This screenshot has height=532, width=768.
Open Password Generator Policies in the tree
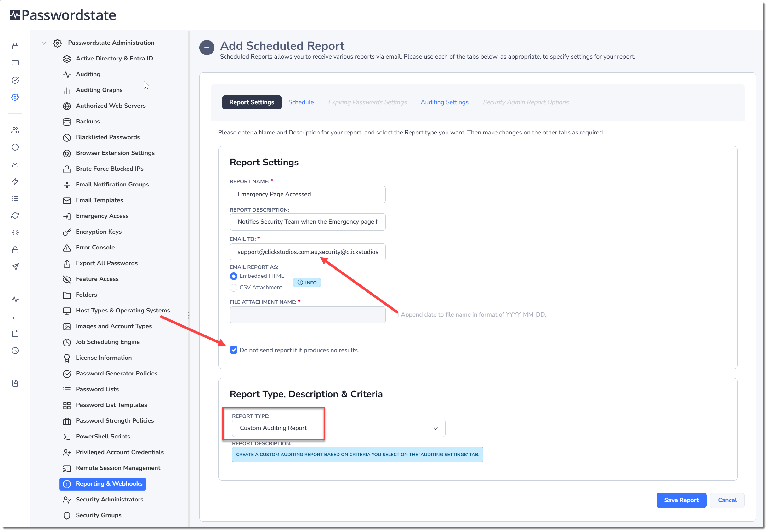point(117,374)
